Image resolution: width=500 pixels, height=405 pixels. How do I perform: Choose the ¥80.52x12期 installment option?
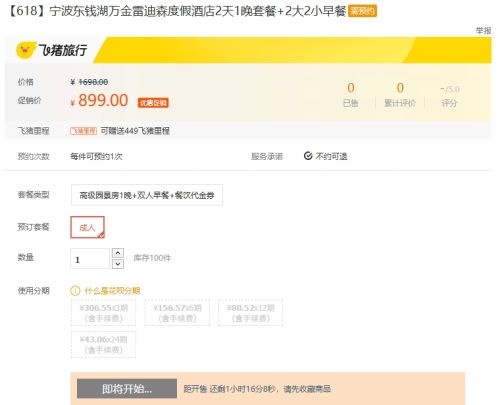point(251,313)
